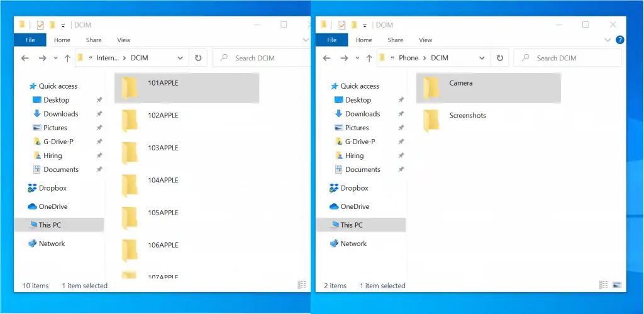Switch right window to details view
Screen dimensions: 644x314
pos(603,285)
